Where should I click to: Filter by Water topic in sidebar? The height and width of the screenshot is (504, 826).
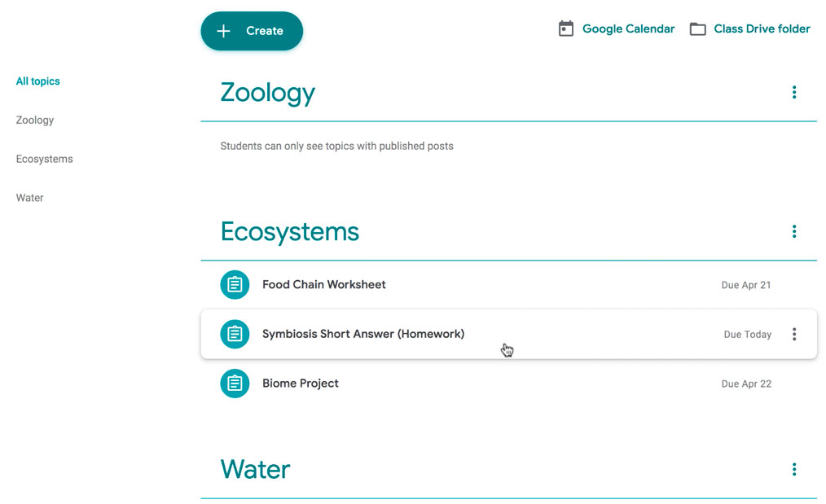30,198
